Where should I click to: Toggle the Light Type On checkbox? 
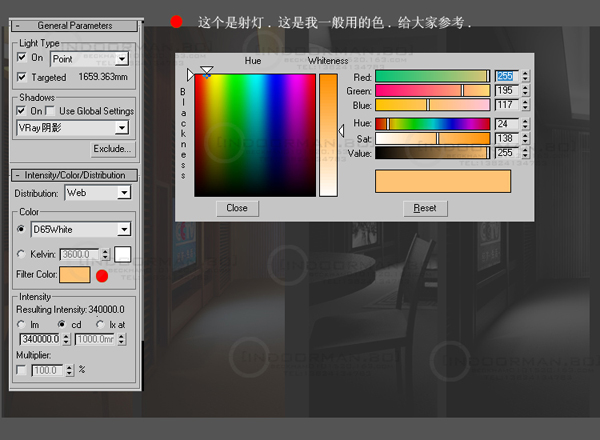point(23,58)
